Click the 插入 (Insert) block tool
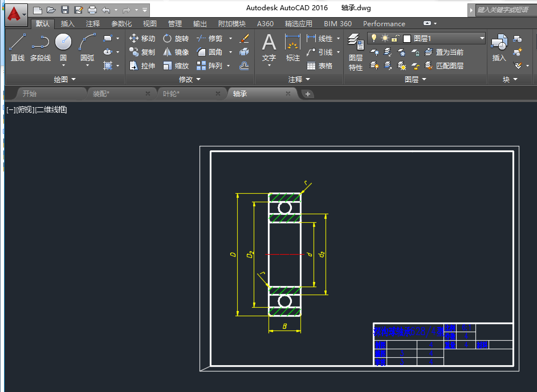This screenshot has height=392, width=537. (499, 48)
